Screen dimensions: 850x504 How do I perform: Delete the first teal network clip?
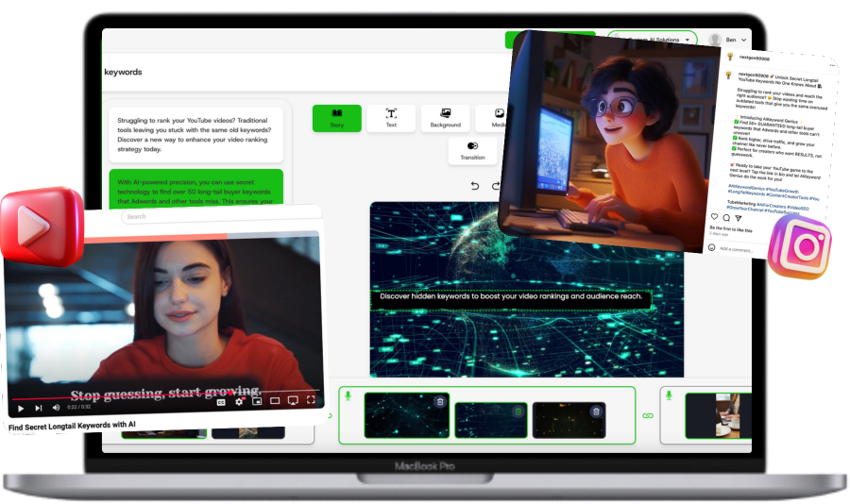[440, 401]
